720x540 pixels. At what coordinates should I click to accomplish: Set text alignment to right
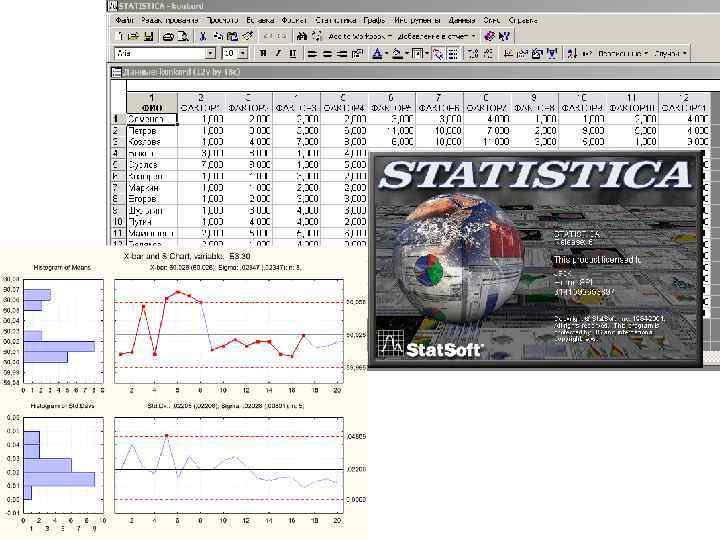[x=342, y=53]
